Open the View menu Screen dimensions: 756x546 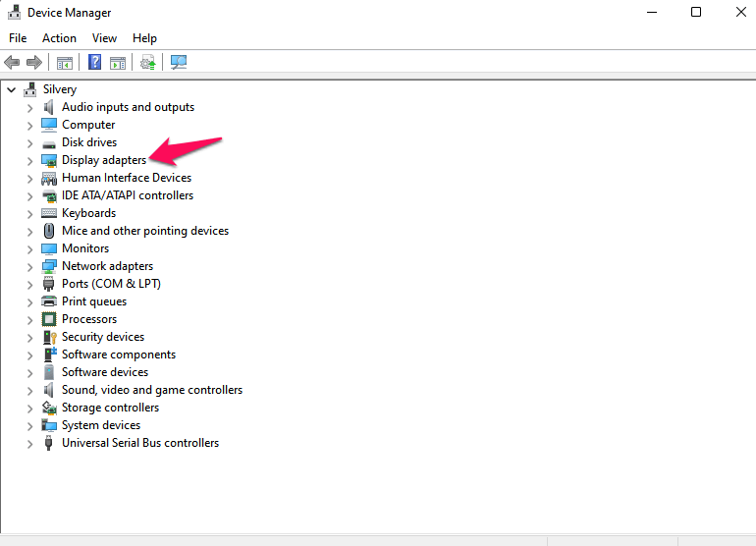104,38
